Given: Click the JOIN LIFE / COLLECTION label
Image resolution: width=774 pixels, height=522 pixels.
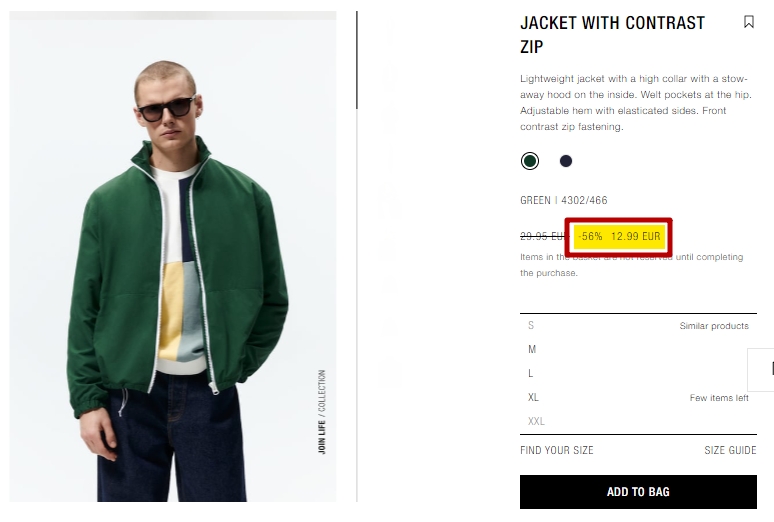Looking at the screenshot, I should (x=321, y=412).
